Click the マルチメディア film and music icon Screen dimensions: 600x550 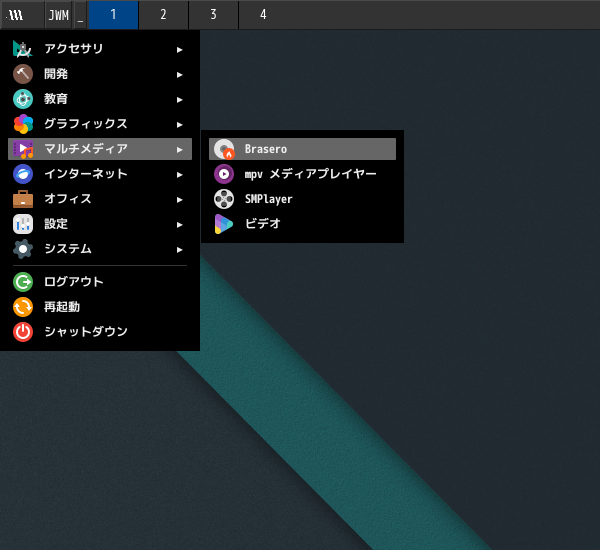pos(23,149)
